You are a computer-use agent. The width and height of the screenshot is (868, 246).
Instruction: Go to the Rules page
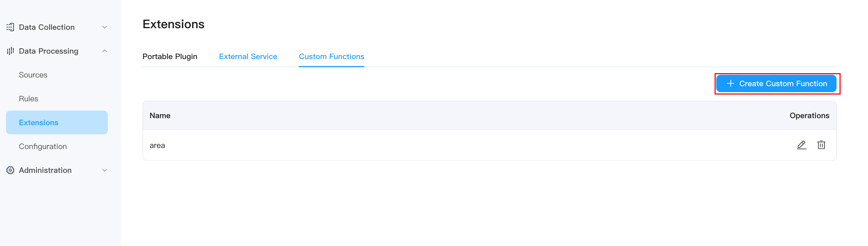[x=28, y=99]
